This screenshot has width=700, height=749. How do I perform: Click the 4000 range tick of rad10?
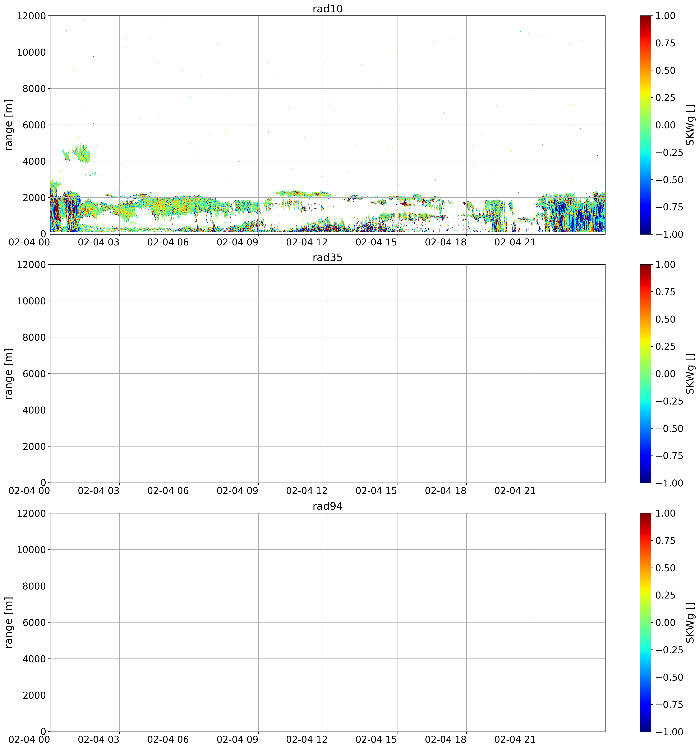click(x=34, y=161)
